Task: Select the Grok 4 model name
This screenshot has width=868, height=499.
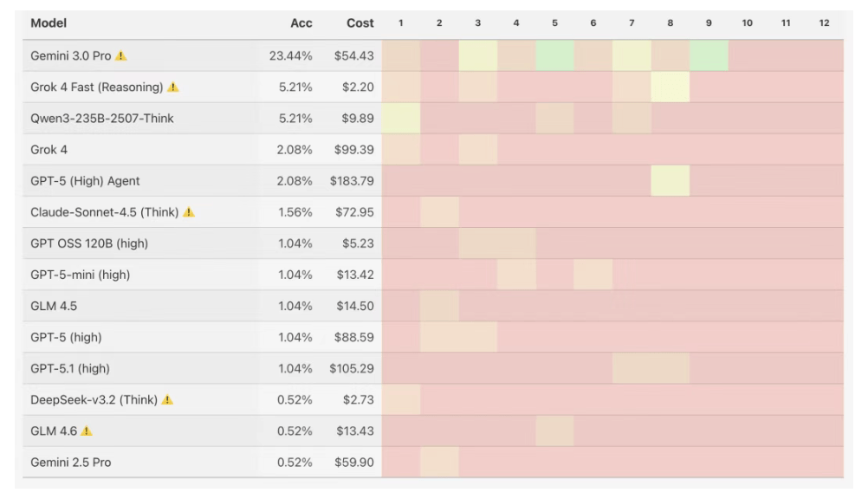Action: pyautogui.click(x=49, y=150)
